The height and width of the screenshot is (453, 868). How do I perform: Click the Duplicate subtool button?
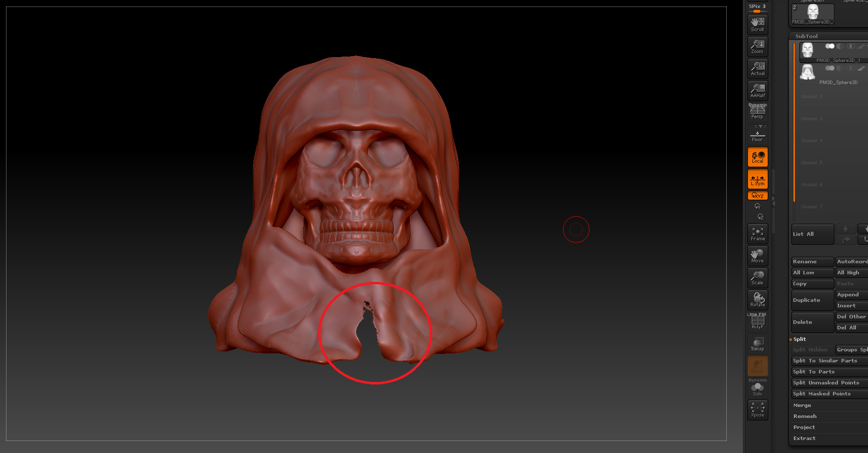click(x=812, y=300)
